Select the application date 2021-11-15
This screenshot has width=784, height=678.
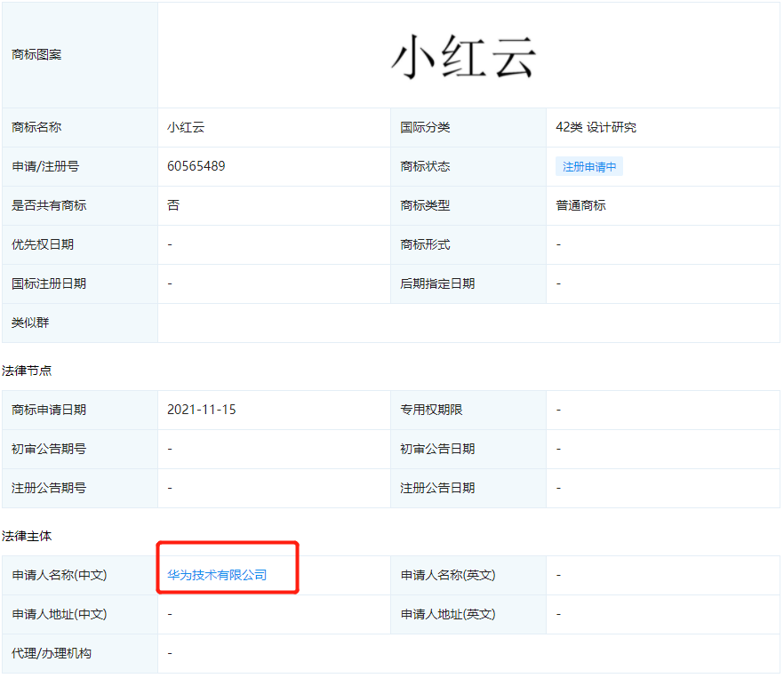tap(202, 410)
